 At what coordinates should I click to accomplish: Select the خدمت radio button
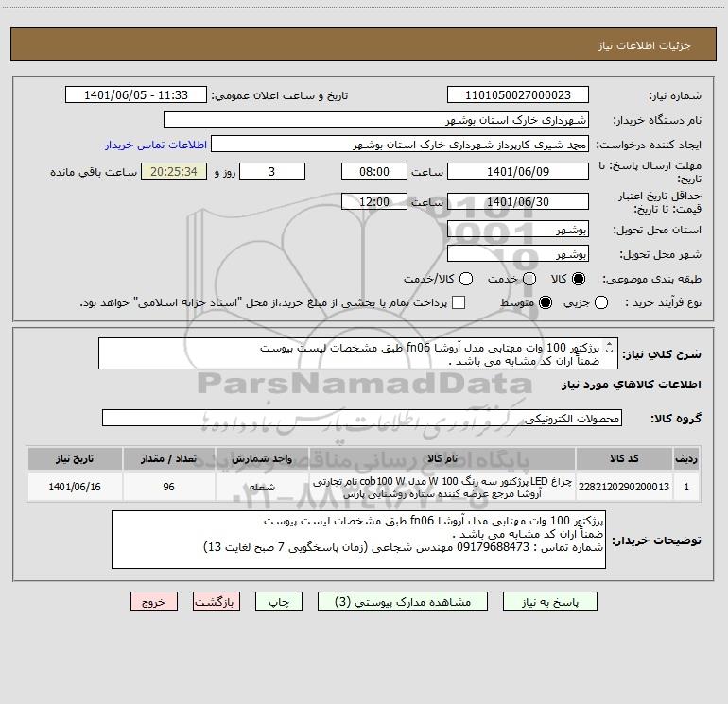point(529,279)
